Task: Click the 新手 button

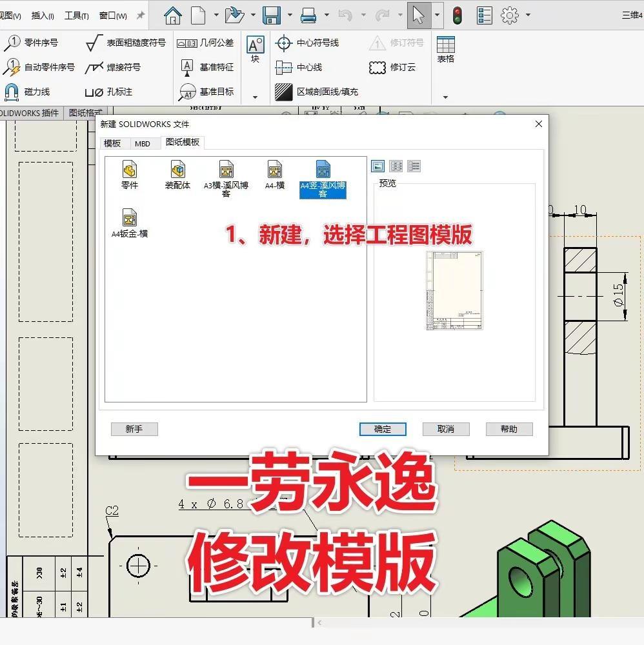Action: point(134,429)
